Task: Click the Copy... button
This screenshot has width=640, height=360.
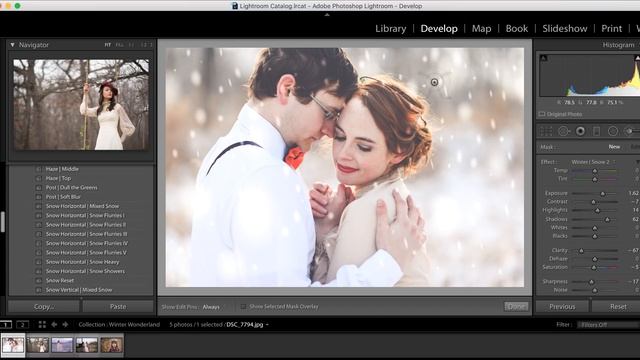Action: tap(44, 307)
